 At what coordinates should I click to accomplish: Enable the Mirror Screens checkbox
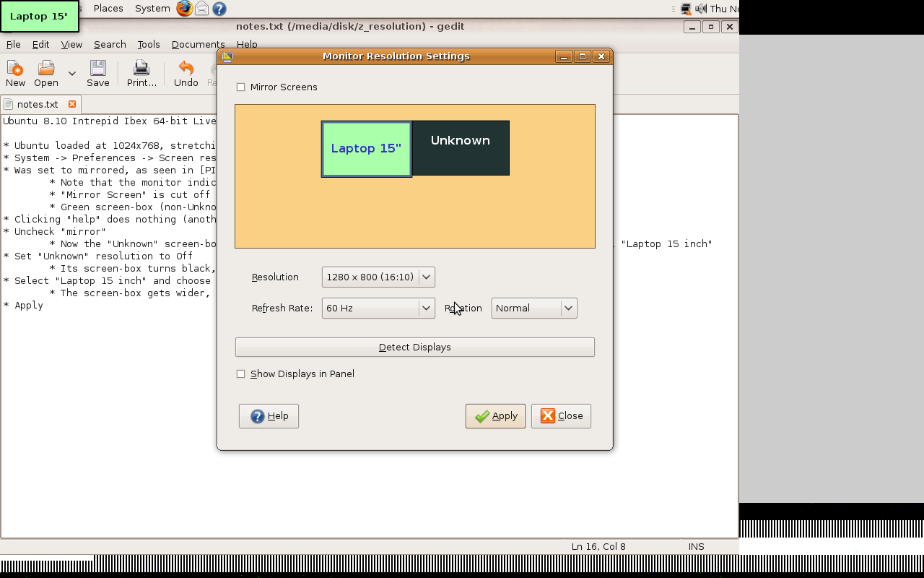(241, 87)
